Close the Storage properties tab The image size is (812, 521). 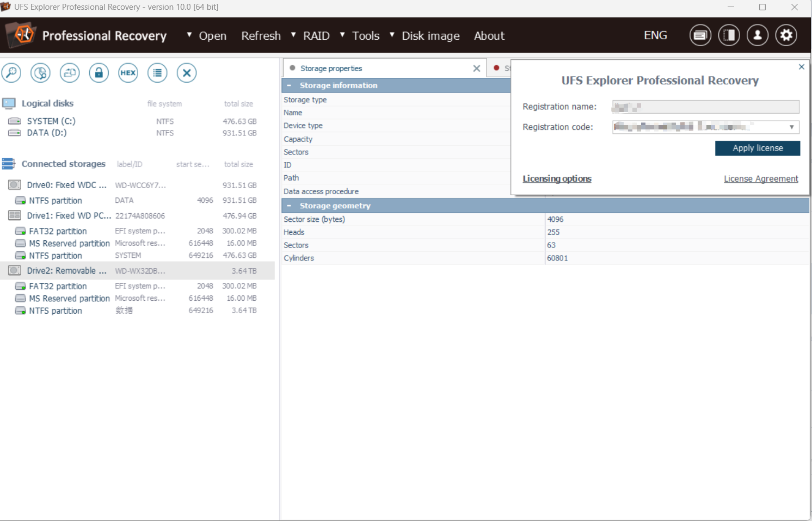pyautogui.click(x=477, y=69)
